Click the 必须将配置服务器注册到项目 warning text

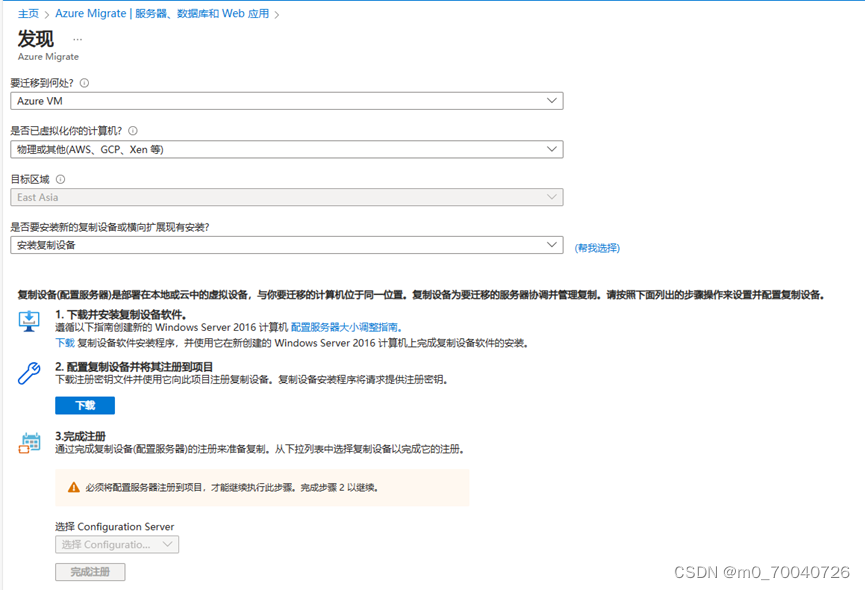point(231,487)
